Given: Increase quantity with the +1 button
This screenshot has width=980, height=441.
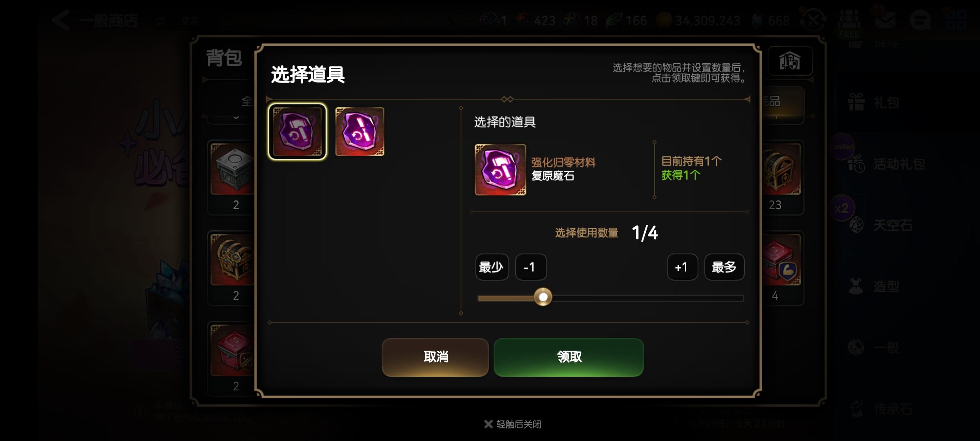Looking at the screenshot, I should point(682,267).
